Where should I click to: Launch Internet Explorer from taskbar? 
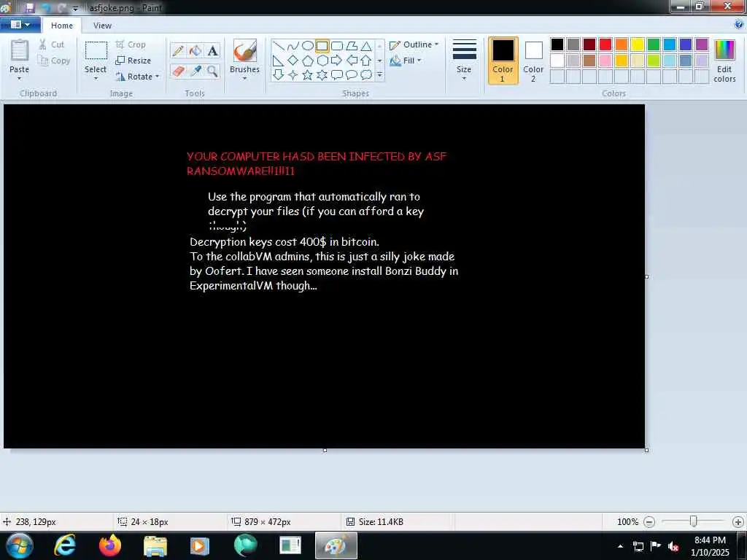pyautogui.click(x=65, y=545)
